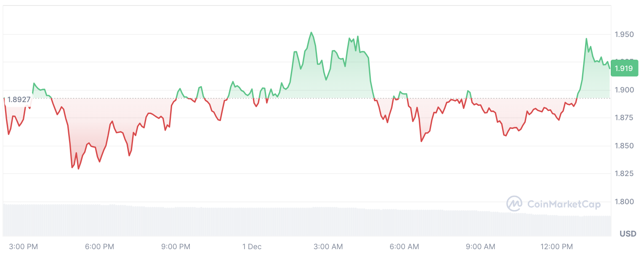Click the 1 Dec date axis label

(252, 247)
